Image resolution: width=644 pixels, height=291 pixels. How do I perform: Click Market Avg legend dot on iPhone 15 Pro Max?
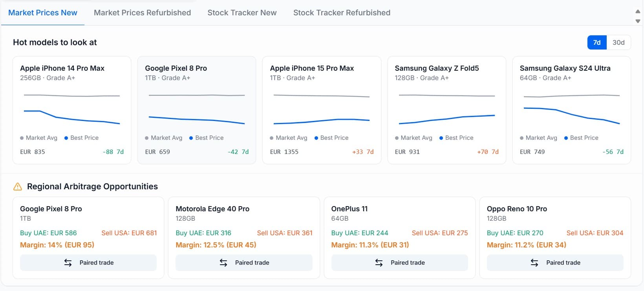click(x=272, y=138)
